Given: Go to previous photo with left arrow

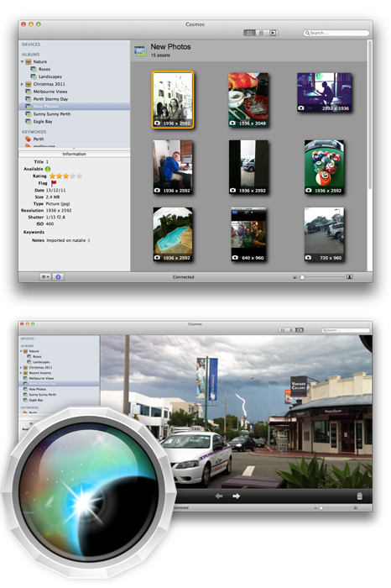Looking at the screenshot, I should 220,496.
